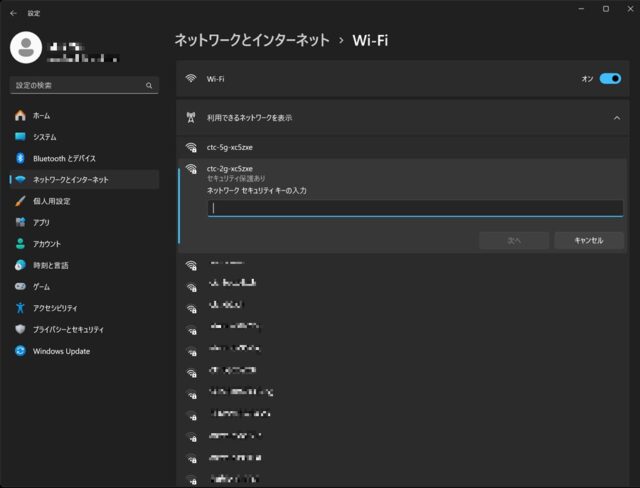Open ゲーム settings

84,287
